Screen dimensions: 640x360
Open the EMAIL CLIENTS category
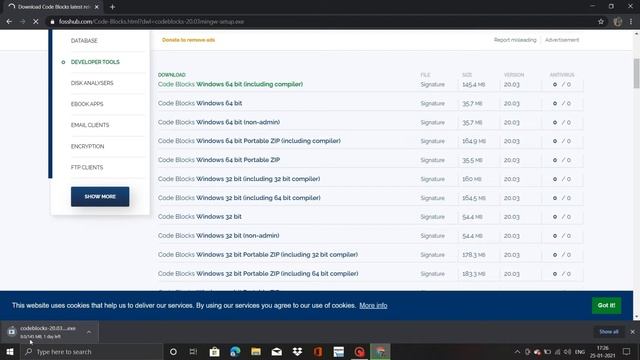coord(90,125)
